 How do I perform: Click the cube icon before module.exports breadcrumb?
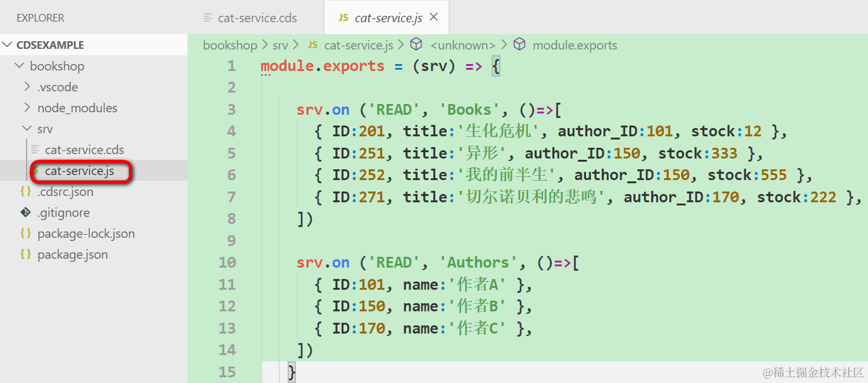[520, 44]
